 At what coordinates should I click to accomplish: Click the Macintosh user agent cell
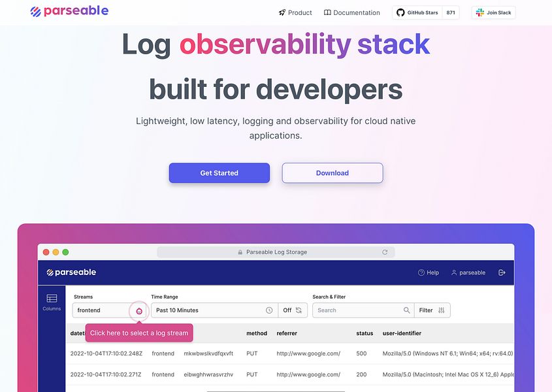pos(448,374)
